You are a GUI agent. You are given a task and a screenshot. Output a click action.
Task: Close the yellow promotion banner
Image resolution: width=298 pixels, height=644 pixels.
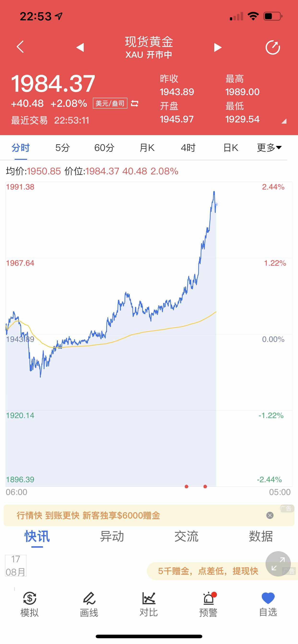tap(270, 515)
